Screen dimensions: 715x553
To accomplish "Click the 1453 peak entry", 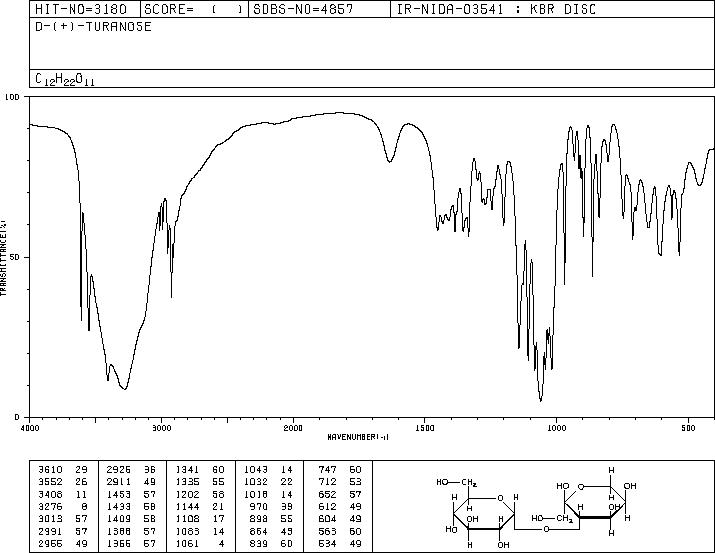I will [x=131, y=494].
